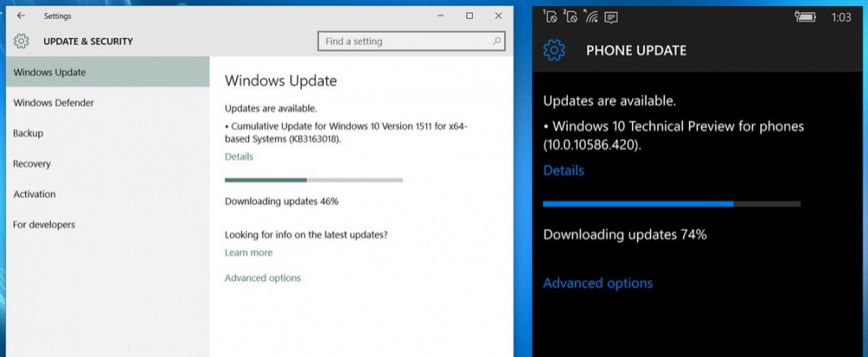Click the KB3163018 cumulative update text

346,133
